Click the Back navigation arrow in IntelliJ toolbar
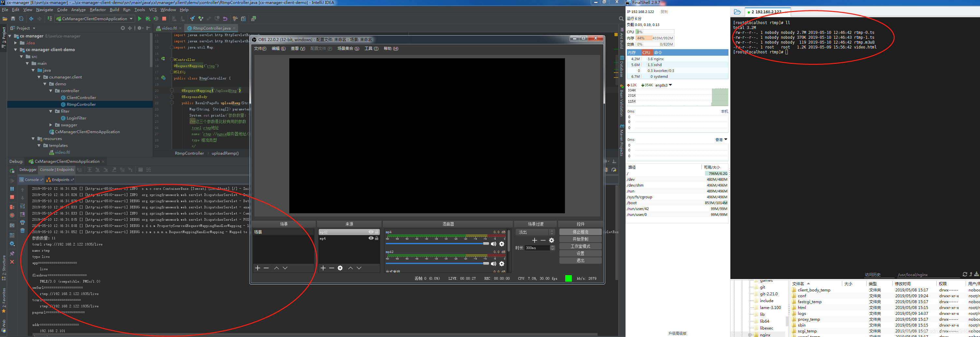Viewport: 980px width, 337px height. (31, 19)
